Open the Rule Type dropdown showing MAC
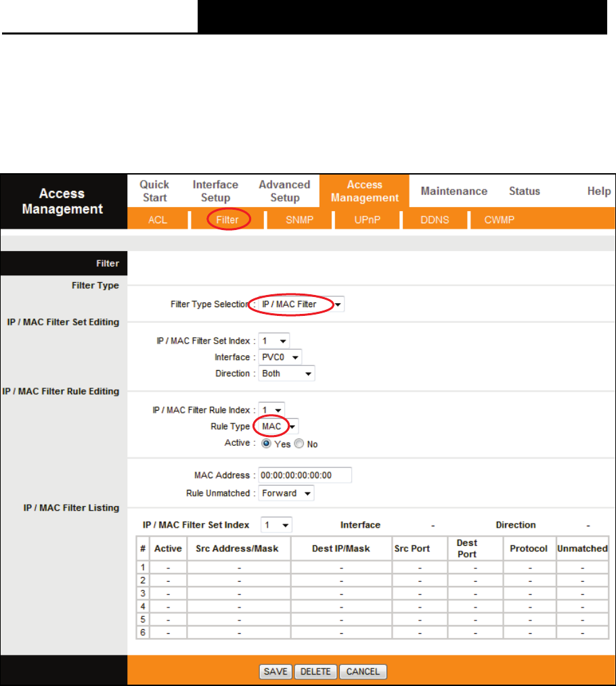 click(x=278, y=426)
